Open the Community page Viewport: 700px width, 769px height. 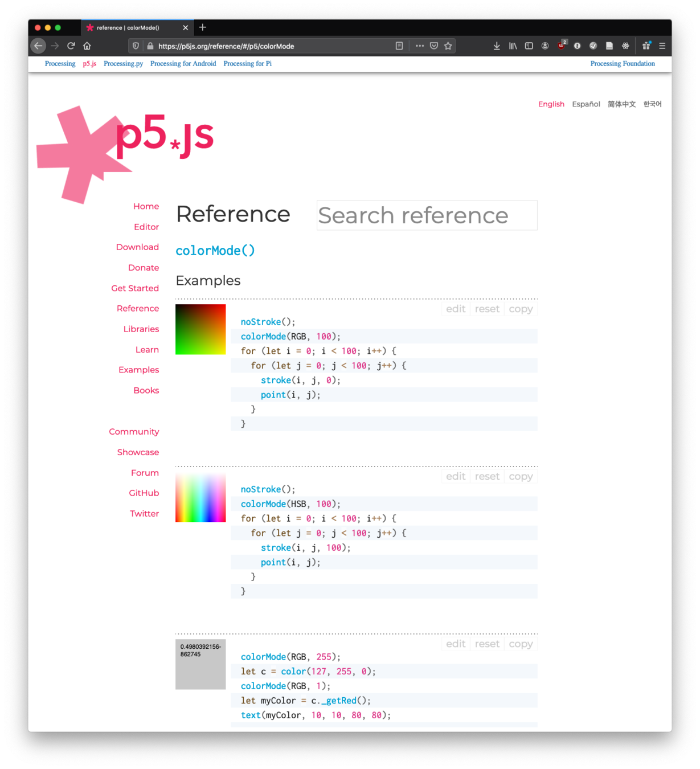[134, 432]
